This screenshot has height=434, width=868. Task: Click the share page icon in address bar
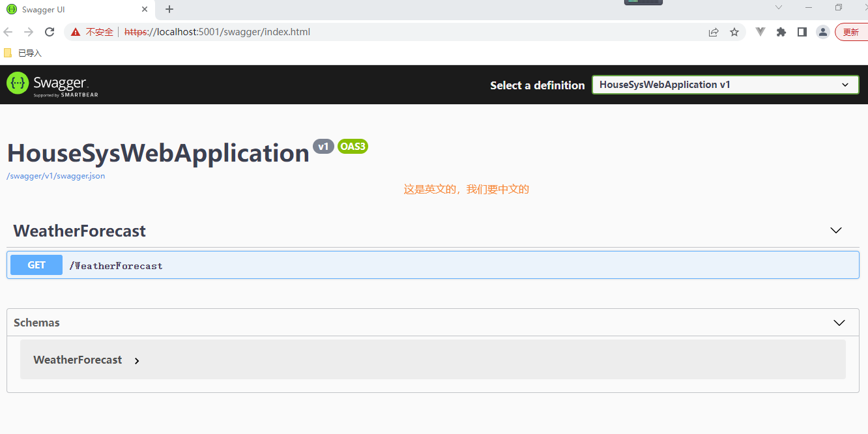(714, 32)
